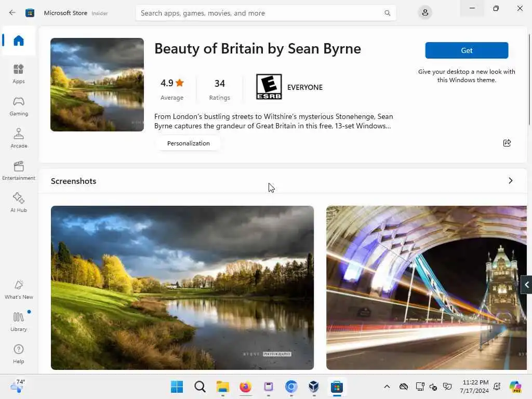Expand the truncated theme description text

[273, 121]
